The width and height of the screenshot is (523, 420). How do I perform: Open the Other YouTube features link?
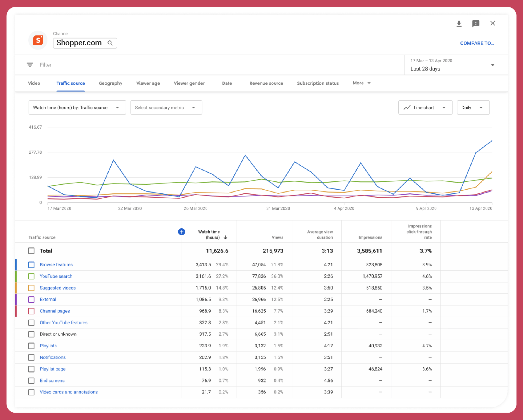[x=64, y=323]
